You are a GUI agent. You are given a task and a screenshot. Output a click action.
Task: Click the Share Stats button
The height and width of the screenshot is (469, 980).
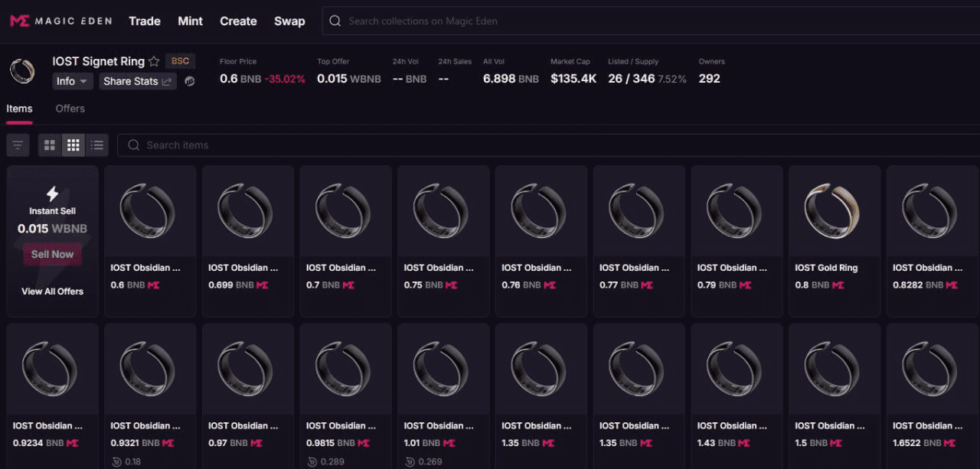tap(138, 81)
